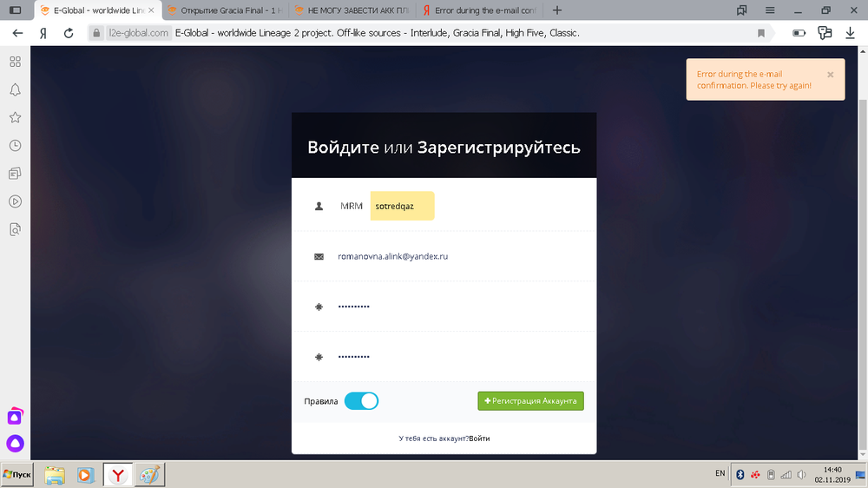Add a new tab with the plus button

557,10
